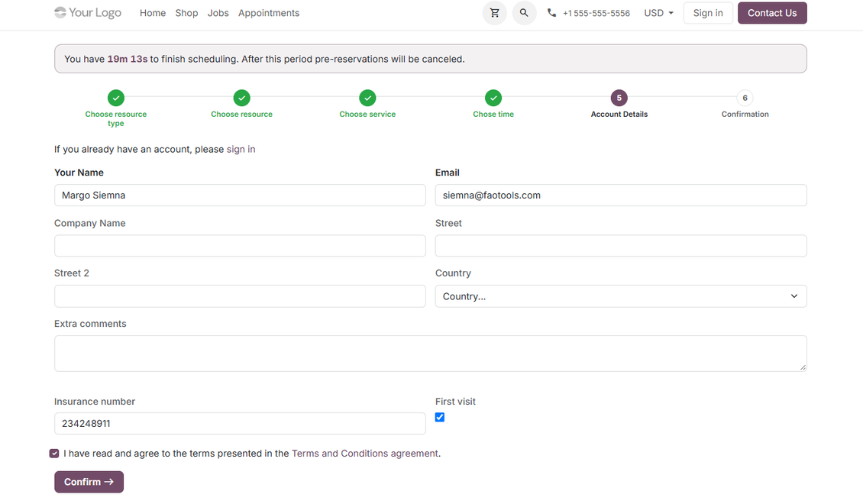
Task: Click the Choose service step label
Action: [x=367, y=114]
